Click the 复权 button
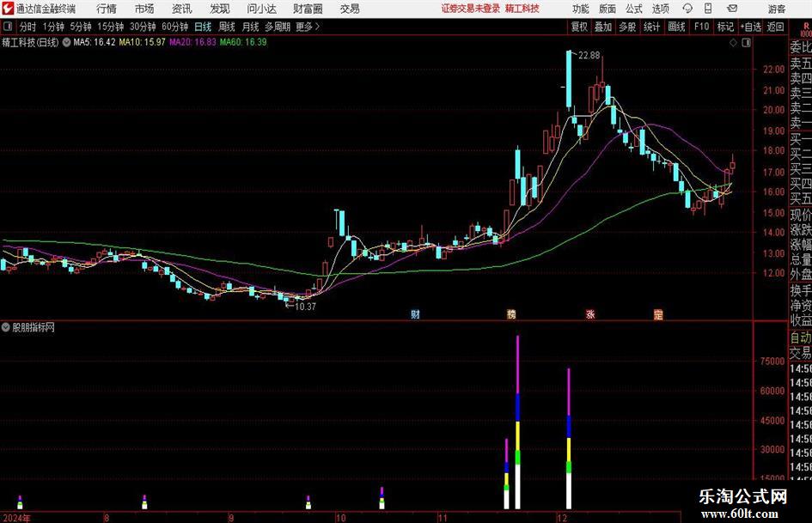Viewport: 812px width, 523px height. pyautogui.click(x=579, y=27)
